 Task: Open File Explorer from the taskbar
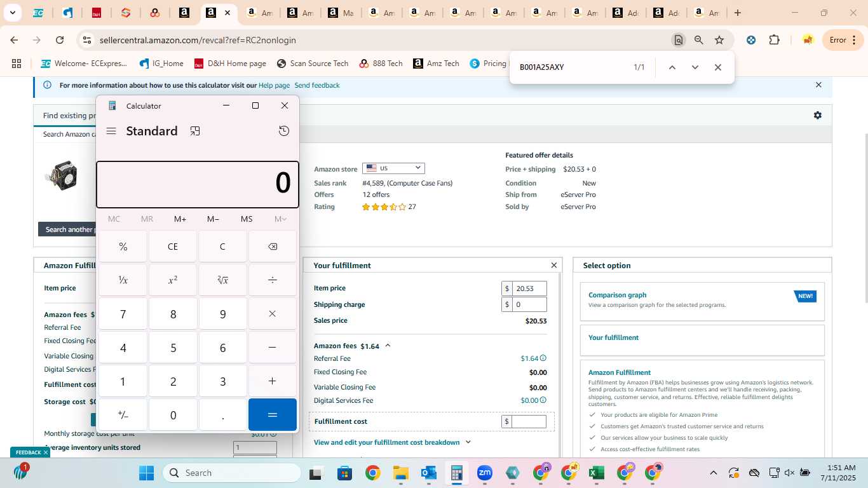pos(400,473)
